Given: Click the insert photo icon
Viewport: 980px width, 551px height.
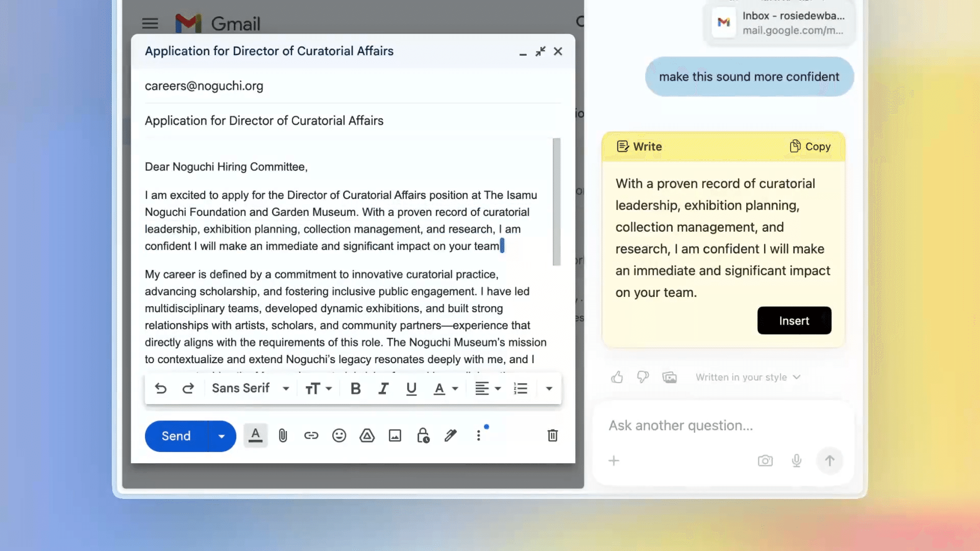Looking at the screenshot, I should (395, 436).
